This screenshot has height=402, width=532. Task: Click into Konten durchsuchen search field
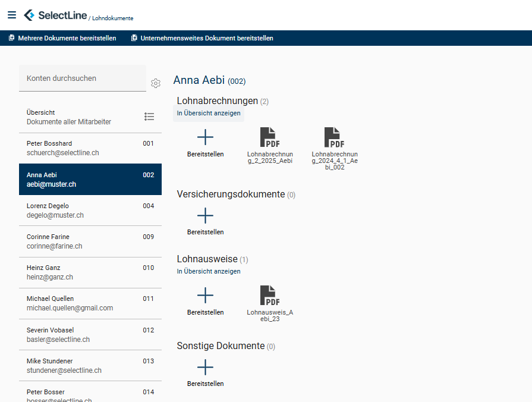83,78
